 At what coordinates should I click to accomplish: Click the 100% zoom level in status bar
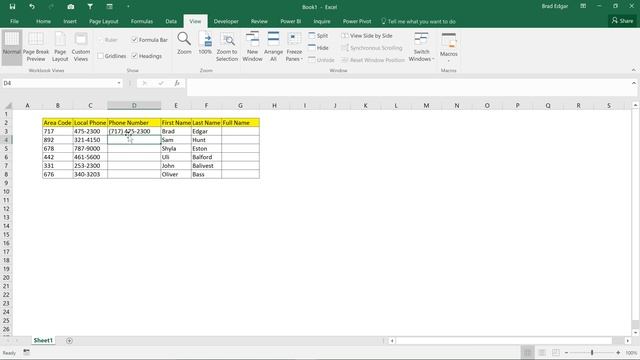[631, 352]
